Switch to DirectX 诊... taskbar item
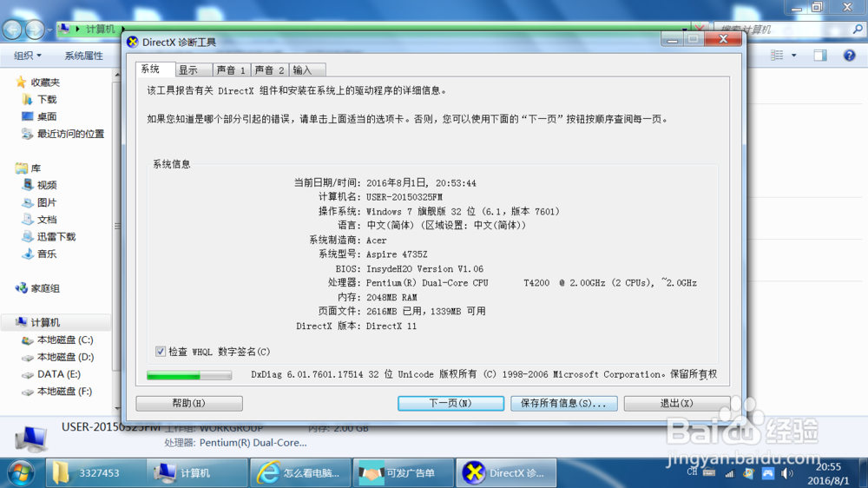Image resolution: width=868 pixels, height=488 pixels. [x=506, y=473]
